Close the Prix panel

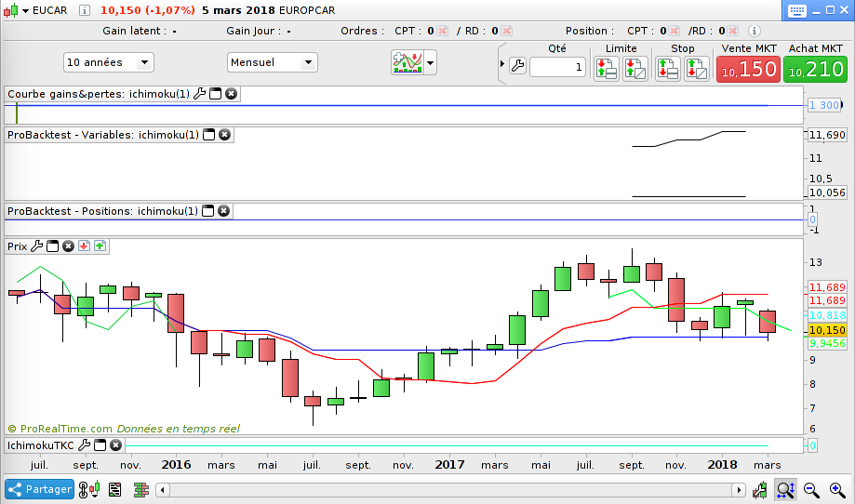pos(68,246)
